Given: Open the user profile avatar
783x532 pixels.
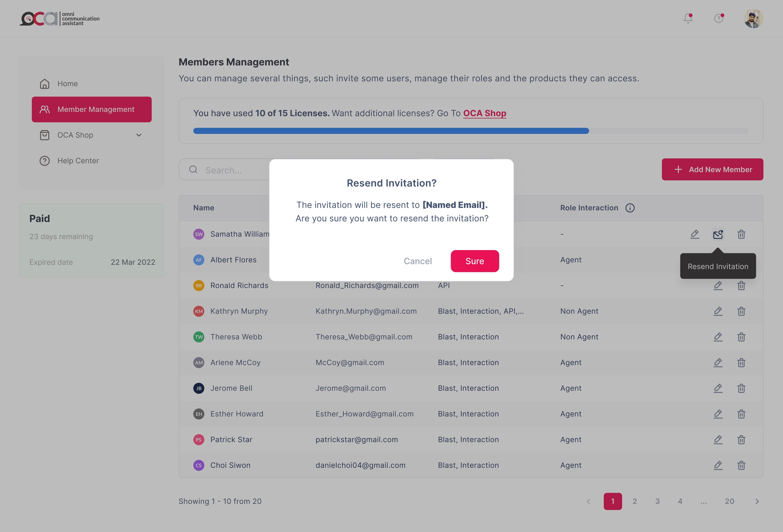Looking at the screenshot, I should [x=753, y=18].
